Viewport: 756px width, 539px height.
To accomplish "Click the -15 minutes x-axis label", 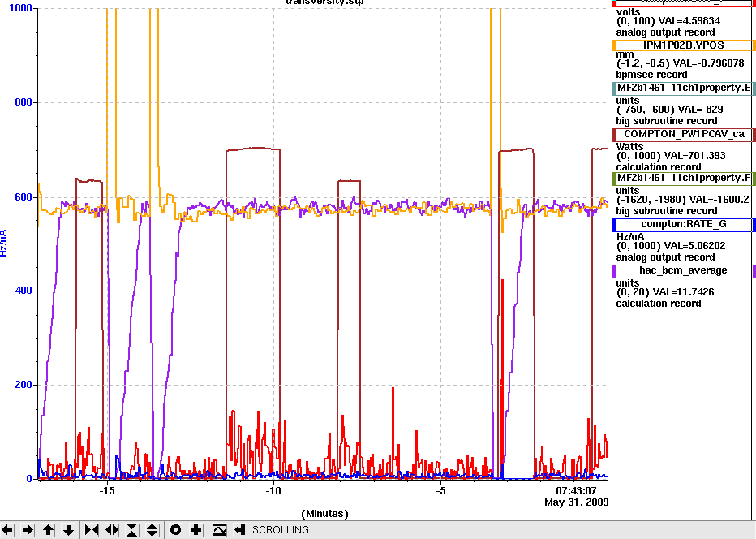I will (106, 491).
